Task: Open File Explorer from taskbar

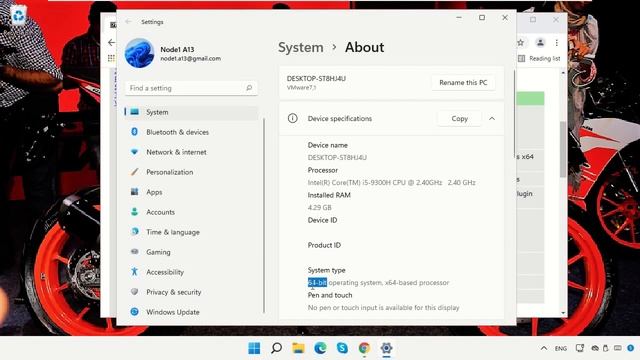Action: click(298, 348)
